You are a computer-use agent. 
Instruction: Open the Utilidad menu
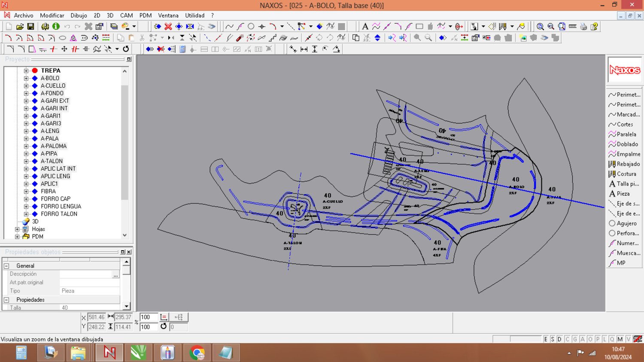pyautogui.click(x=194, y=15)
